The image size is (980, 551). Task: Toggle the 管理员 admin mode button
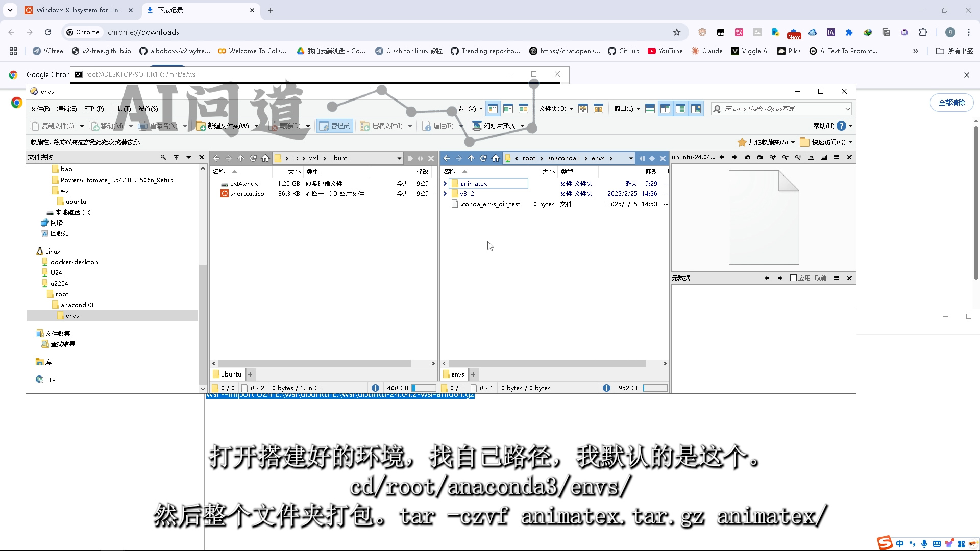335,126
